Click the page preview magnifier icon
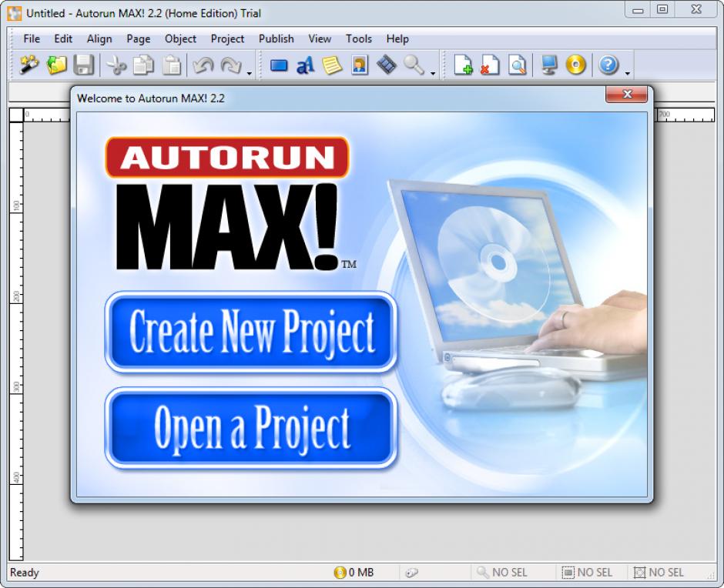Viewport: 724px width, 588px height. (x=517, y=65)
